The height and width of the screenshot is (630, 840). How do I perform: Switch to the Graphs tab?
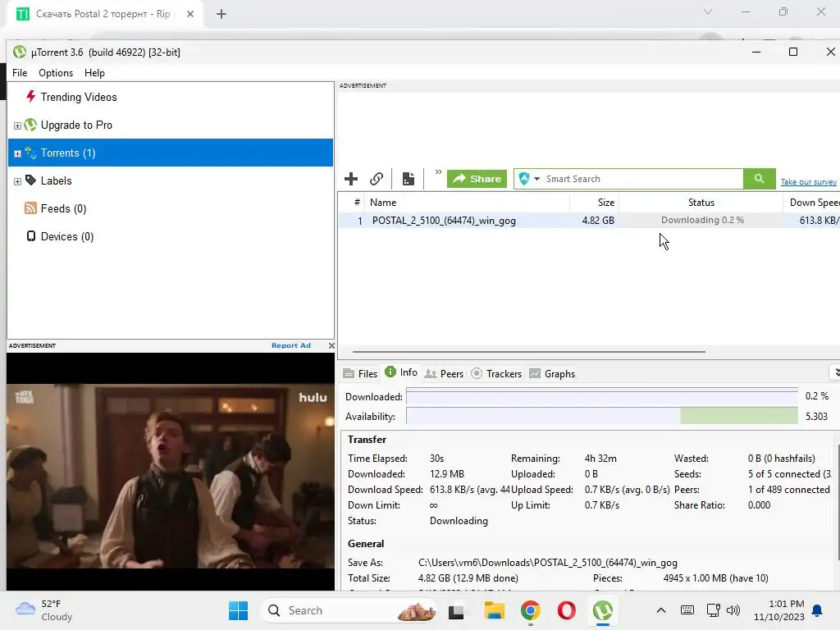(552, 373)
